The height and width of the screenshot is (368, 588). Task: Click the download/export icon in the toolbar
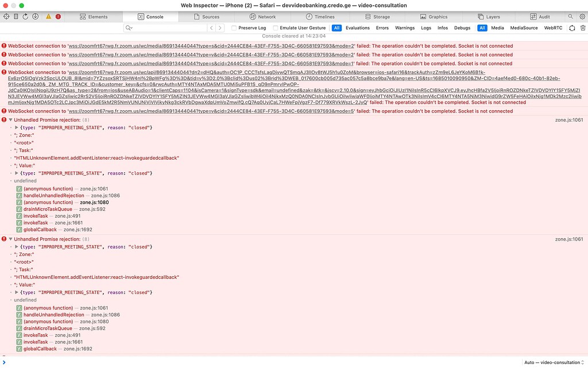point(34,16)
